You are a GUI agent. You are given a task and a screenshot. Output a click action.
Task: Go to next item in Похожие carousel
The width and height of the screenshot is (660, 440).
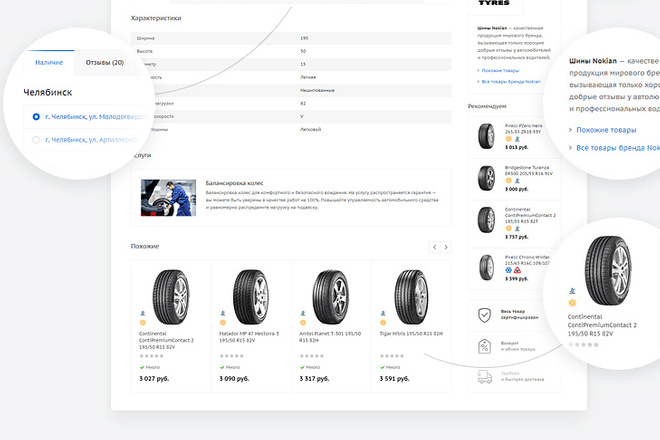[446, 247]
